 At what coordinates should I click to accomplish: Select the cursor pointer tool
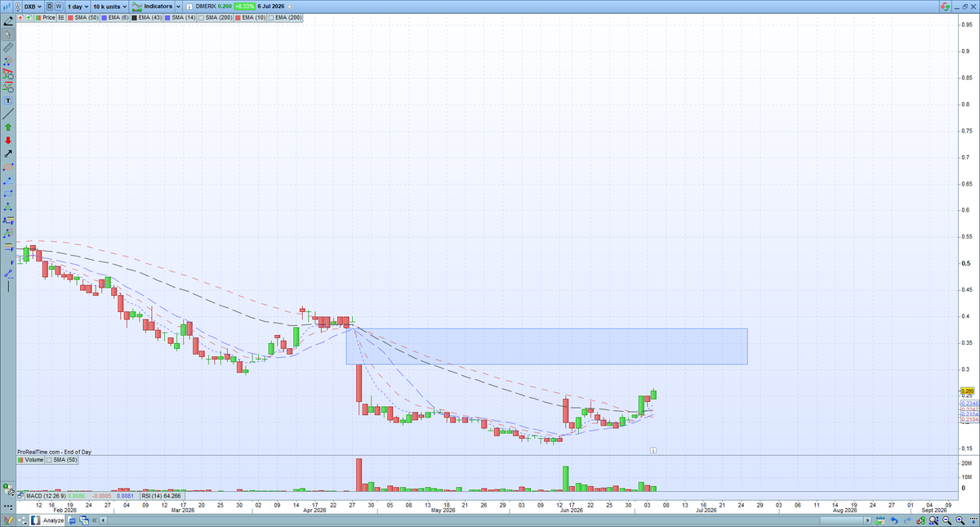tap(8, 34)
